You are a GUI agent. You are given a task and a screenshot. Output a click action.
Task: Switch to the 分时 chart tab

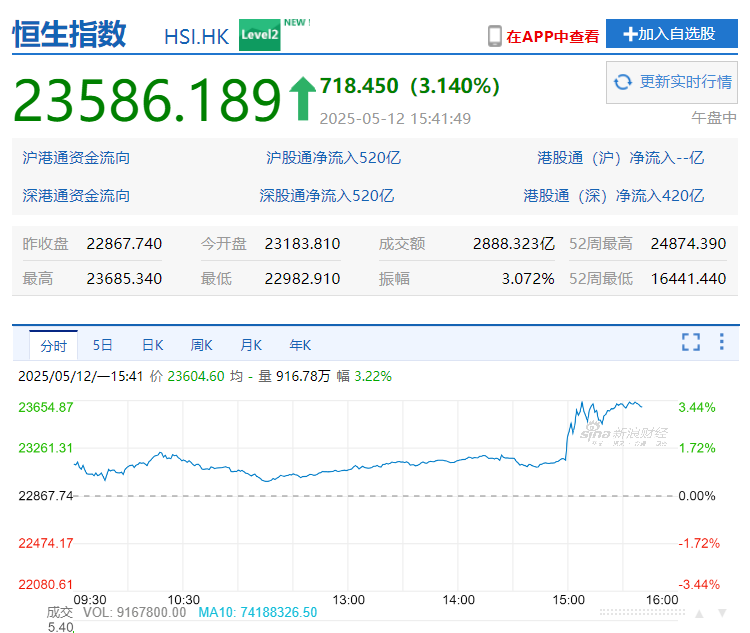coord(53,345)
